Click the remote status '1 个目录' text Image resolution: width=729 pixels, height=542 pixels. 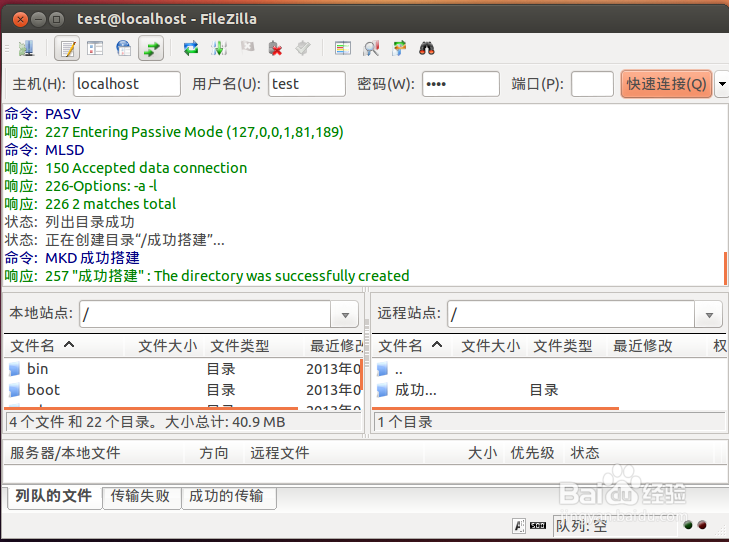pos(405,422)
